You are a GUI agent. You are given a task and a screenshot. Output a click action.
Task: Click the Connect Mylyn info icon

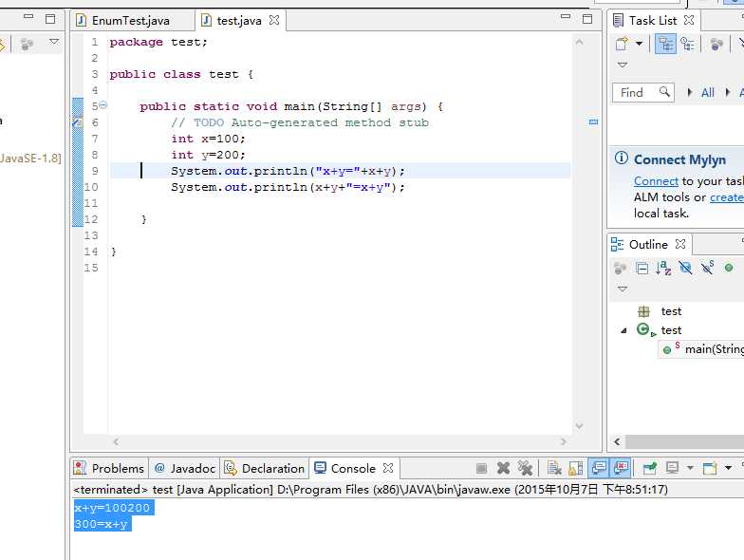coord(621,158)
